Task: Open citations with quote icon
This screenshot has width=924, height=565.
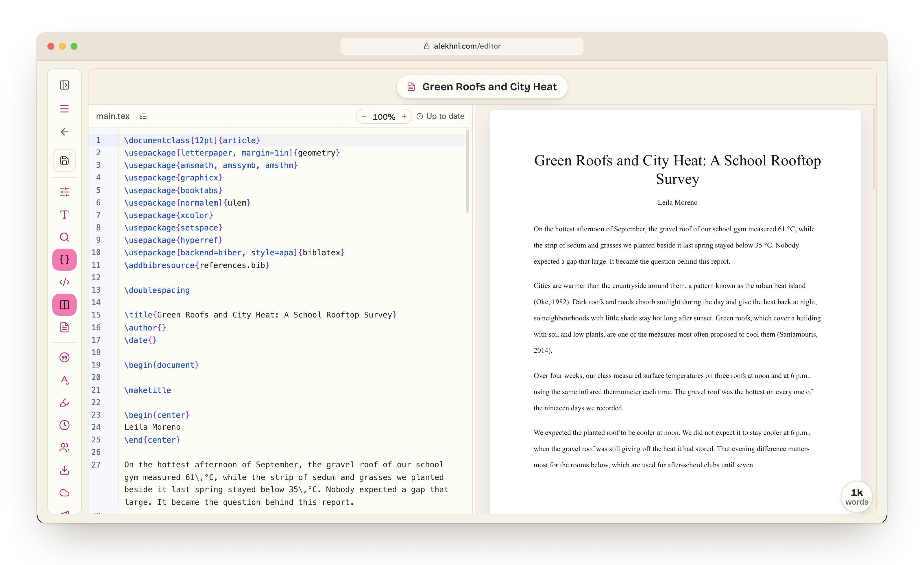Action: click(64, 357)
